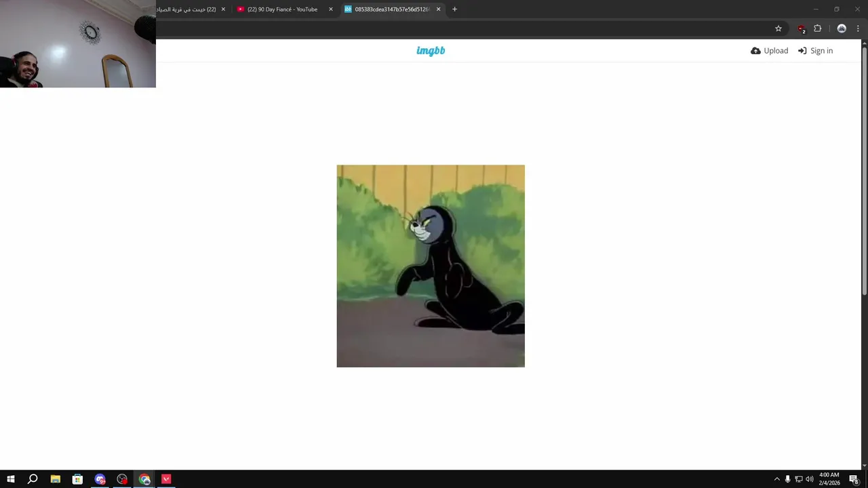Open the Windows Start menu

[11, 479]
